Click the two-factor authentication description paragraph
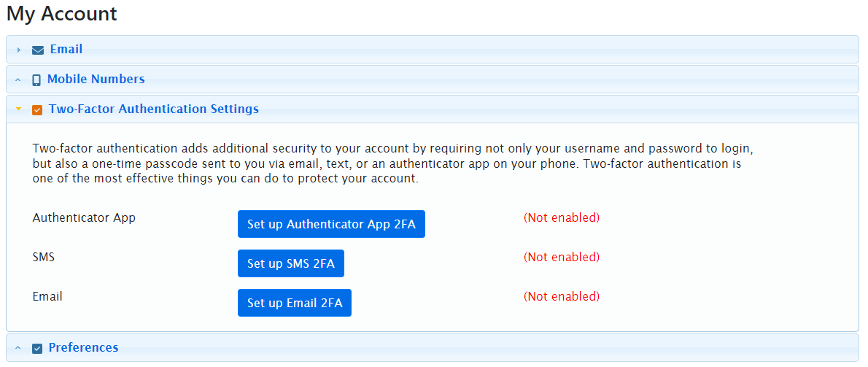Viewport: 868px width, 367px height. tap(387, 164)
